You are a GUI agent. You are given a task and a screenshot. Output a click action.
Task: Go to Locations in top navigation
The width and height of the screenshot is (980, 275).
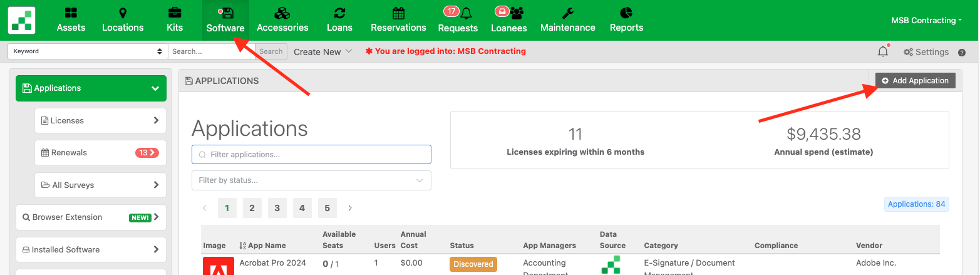tap(123, 20)
